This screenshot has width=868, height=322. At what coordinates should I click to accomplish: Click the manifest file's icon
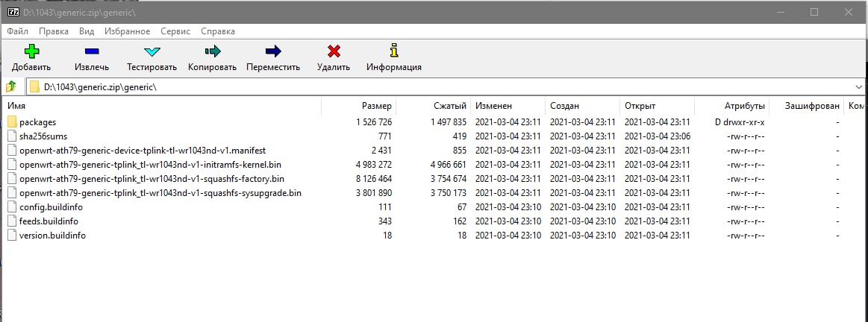click(12, 151)
